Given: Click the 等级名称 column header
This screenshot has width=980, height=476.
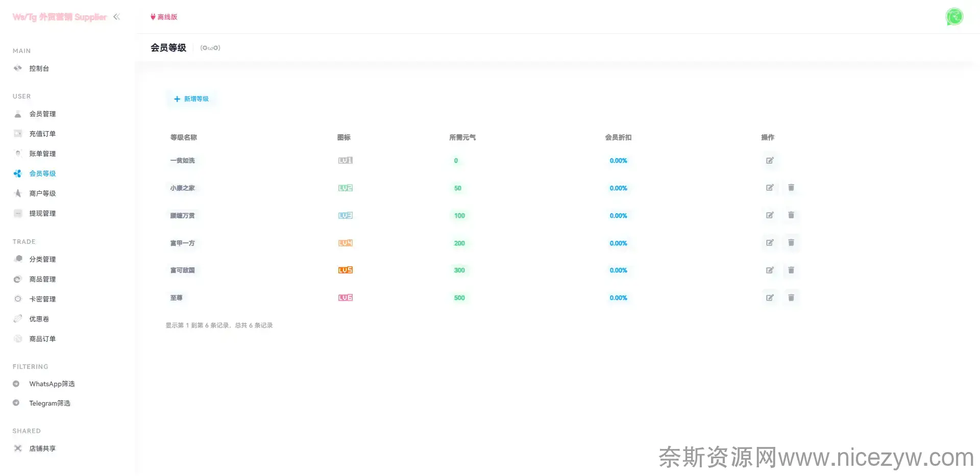Looking at the screenshot, I should 184,137.
